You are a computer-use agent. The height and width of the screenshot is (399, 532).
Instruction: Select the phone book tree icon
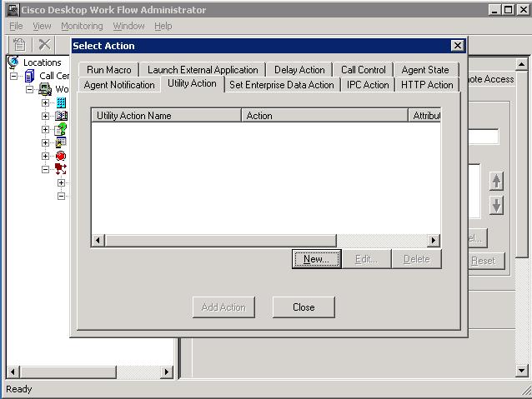[62, 116]
